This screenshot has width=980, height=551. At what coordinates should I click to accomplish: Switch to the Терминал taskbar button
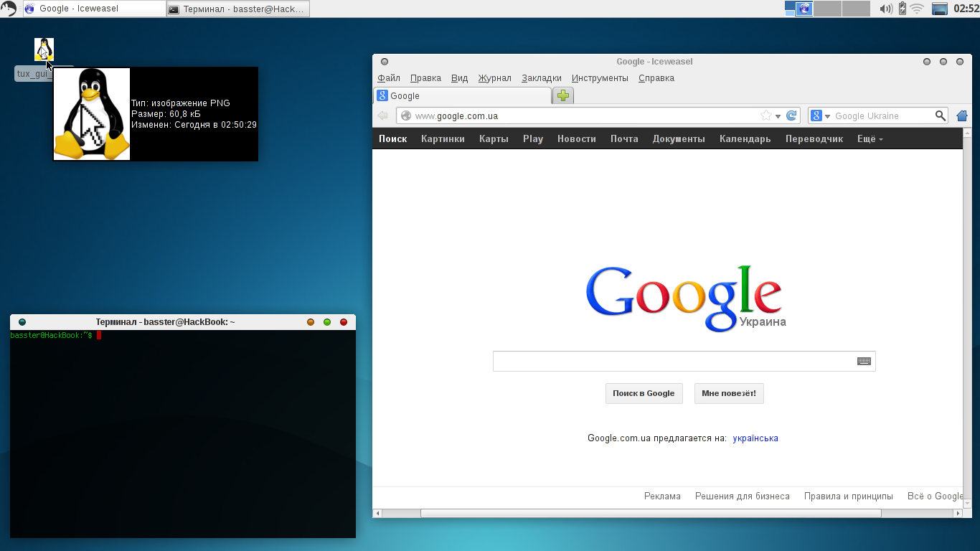click(x=238, y=9)
